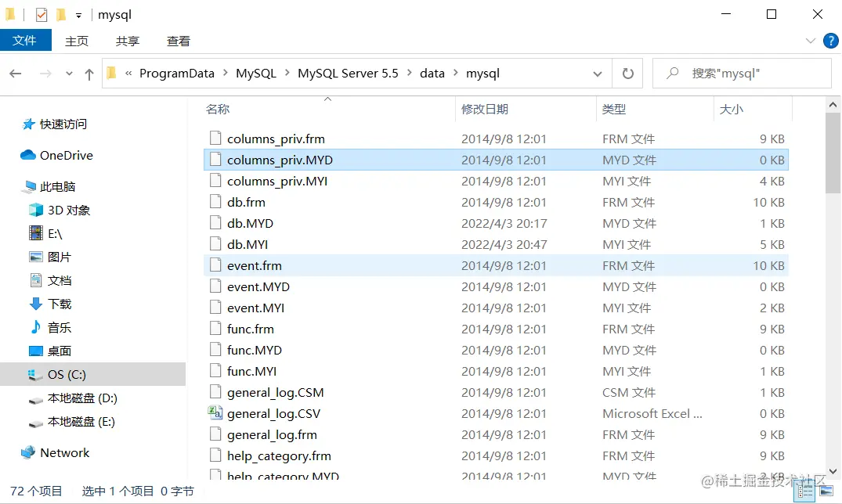Screen dimensions: 842x504
Task: Select file icon of db.MYD
Action: [x=215, y=223]
